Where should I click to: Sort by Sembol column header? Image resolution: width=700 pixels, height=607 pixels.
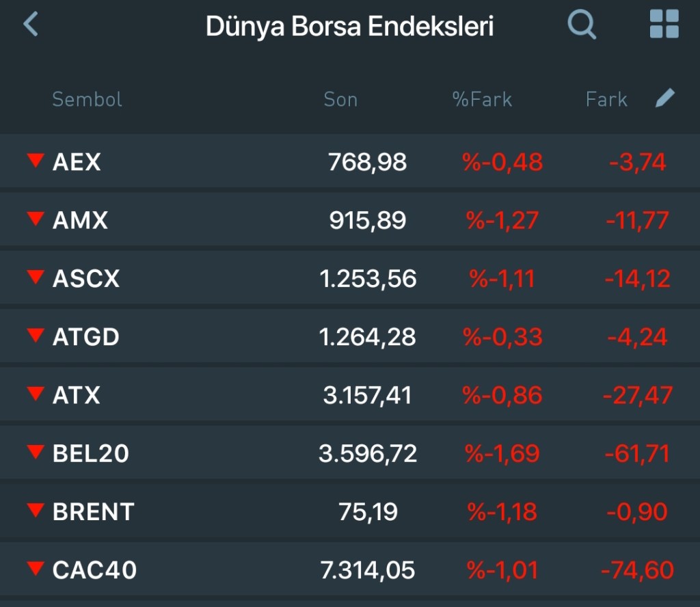point(87,100)
